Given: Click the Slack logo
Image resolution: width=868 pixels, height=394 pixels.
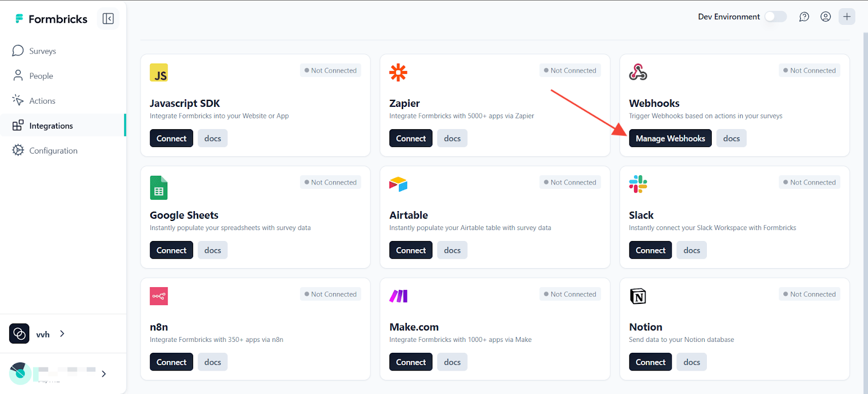Looking at the screenshot, I should tap(638, 185).
